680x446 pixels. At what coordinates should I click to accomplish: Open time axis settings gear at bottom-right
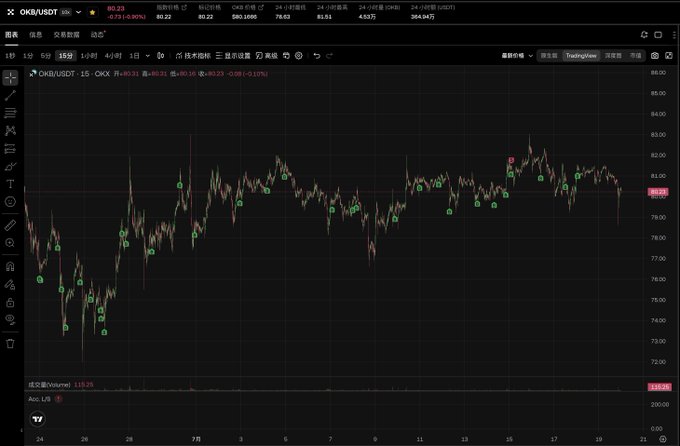tap(663, 439)
